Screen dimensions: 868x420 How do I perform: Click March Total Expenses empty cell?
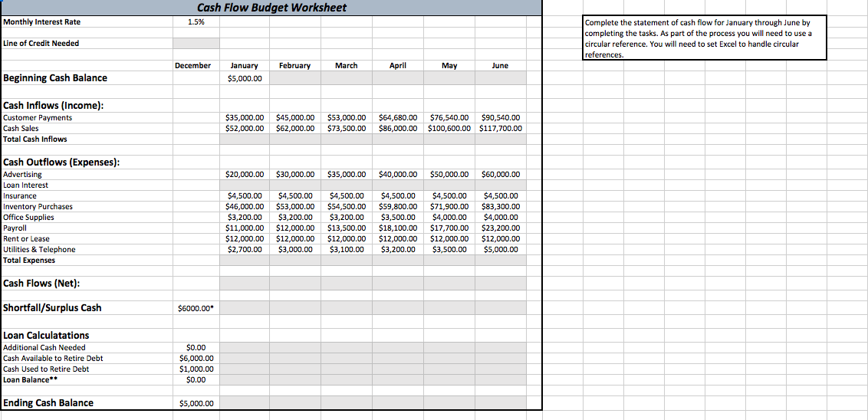346,260
